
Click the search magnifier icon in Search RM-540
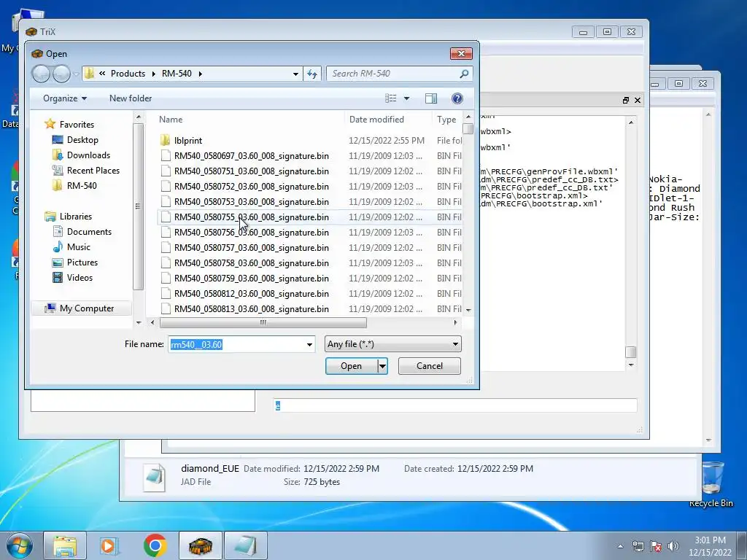[464, 74]
